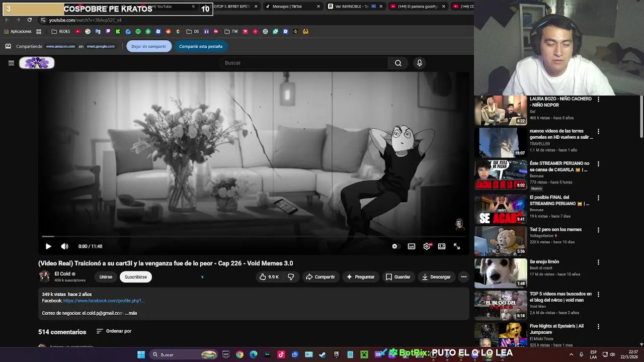The height and width of the screenshot is (362, 644).
Task: Click the Suscribirse button
Action: 136,277
